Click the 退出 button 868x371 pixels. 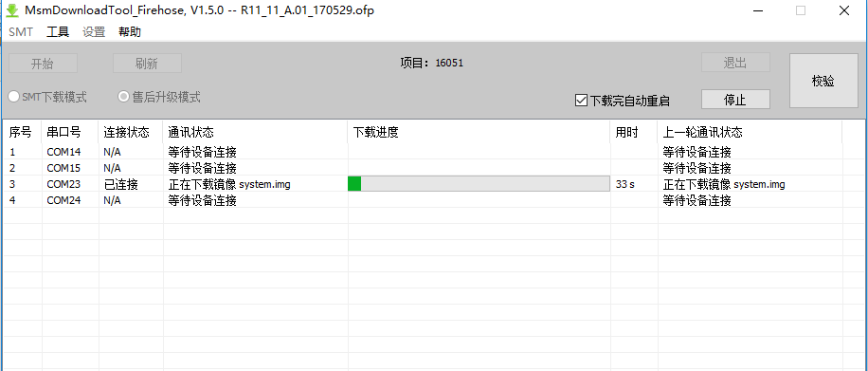pos(735,63)
